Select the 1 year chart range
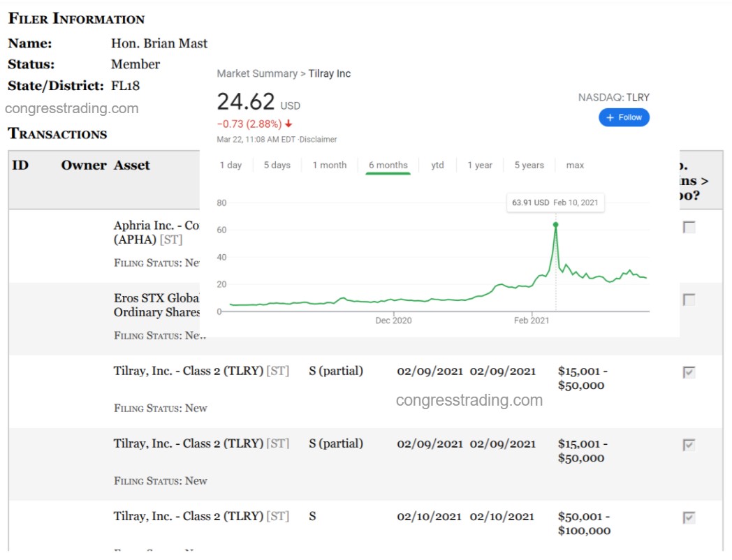Viewport: 732px width, 560px height. point(480,165)
